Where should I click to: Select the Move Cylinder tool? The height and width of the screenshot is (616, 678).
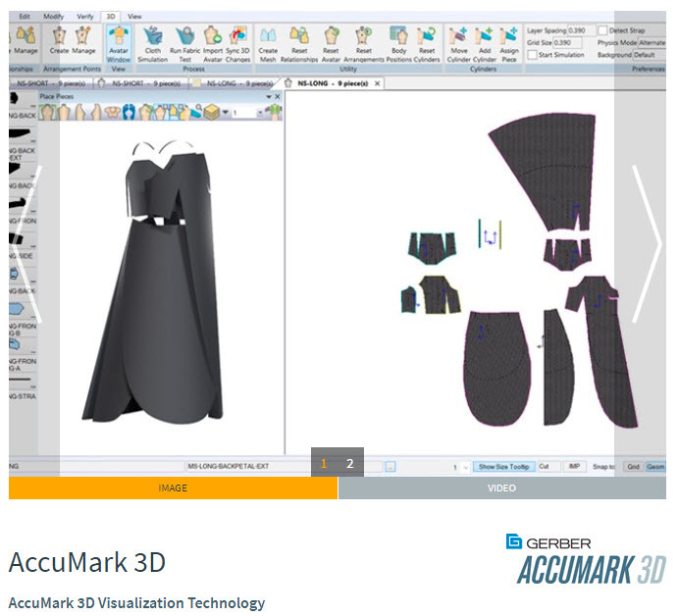click(x=459, y=44)
